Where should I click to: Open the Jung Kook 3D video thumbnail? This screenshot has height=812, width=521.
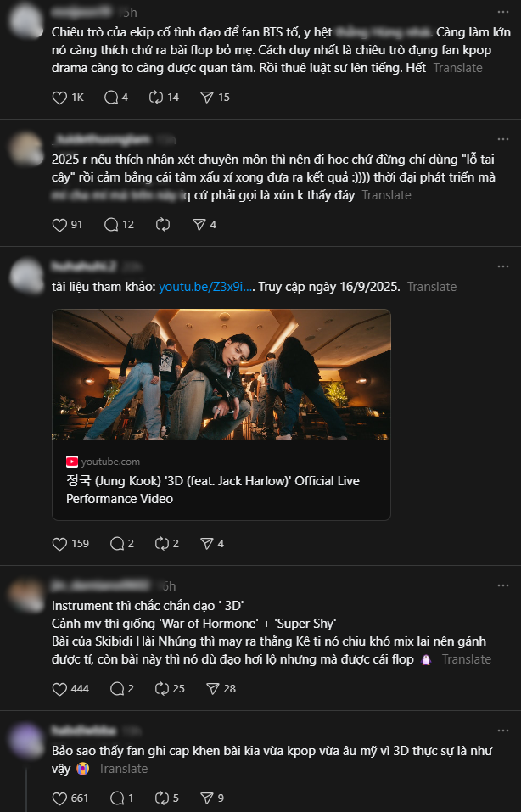(x=221, y=374)
